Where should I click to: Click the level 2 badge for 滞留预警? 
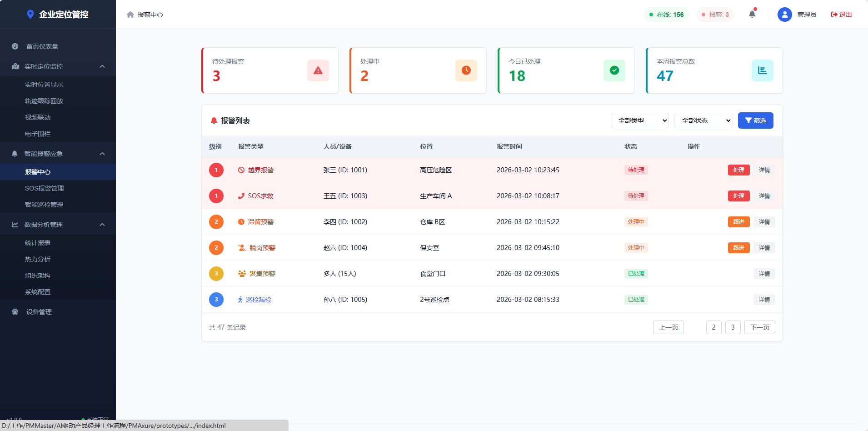click(216, 222)
